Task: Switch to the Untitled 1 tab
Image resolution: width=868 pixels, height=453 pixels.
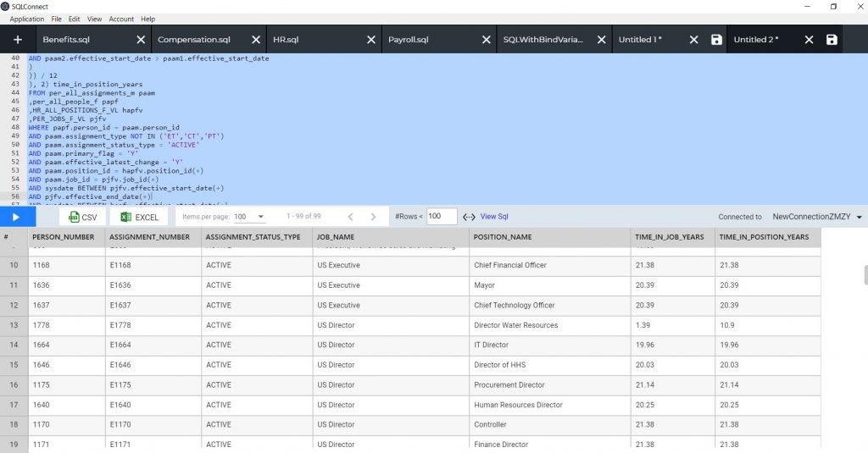Action: point(640,40)
